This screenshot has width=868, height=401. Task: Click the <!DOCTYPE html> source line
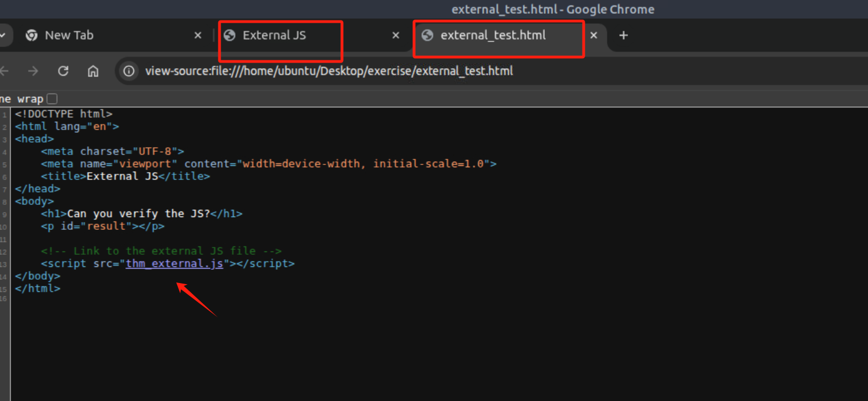coord(64,114)
